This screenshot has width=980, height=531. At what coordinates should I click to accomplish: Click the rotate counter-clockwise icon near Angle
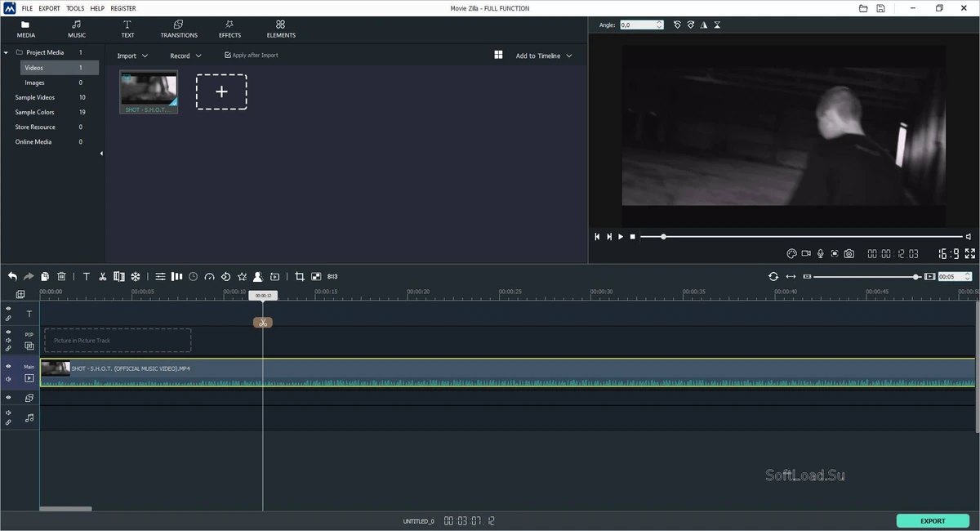point(677,25)
